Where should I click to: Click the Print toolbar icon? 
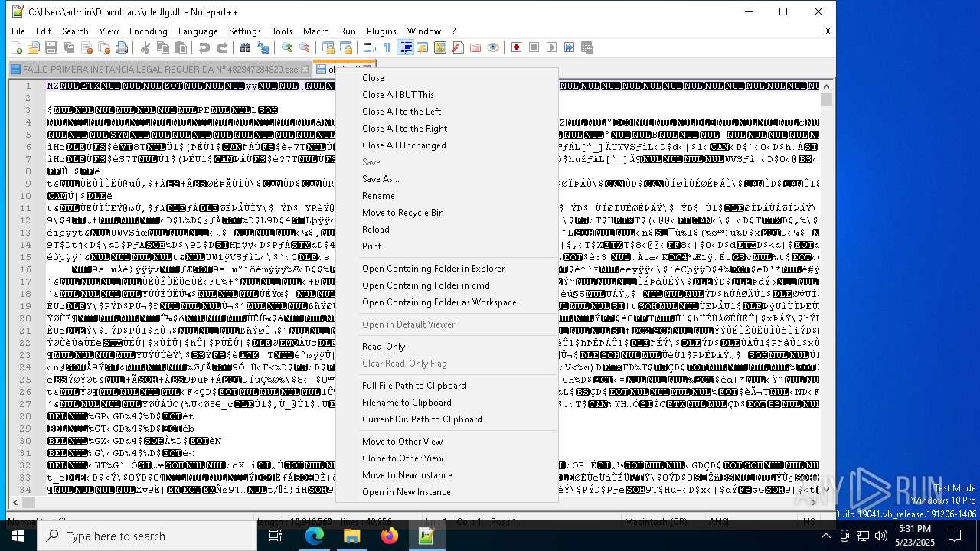coord(122,47)
